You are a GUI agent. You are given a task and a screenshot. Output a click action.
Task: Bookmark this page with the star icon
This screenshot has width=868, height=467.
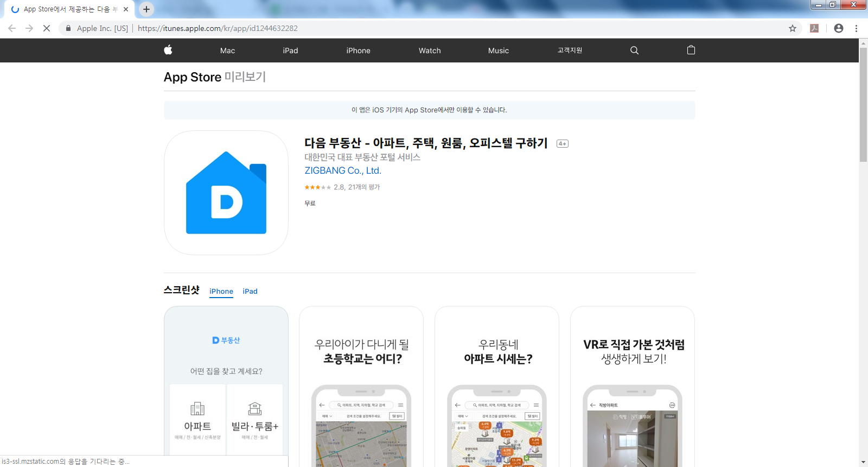[793, 28]
